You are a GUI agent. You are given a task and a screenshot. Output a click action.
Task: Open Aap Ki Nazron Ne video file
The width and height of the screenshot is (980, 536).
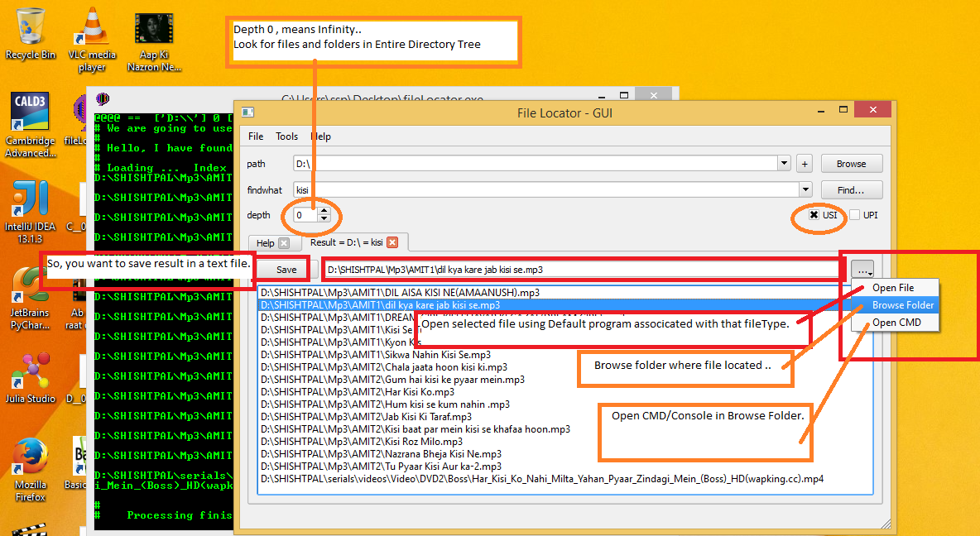[x=154, y=41]
